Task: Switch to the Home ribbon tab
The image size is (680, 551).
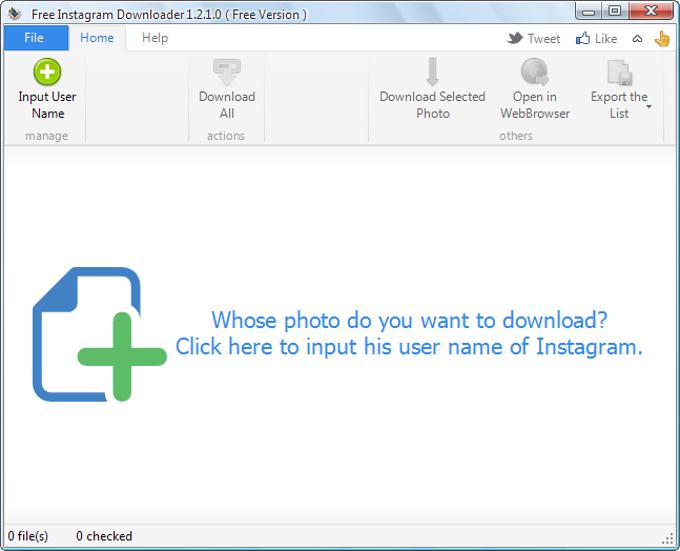Action: [97, 38]
